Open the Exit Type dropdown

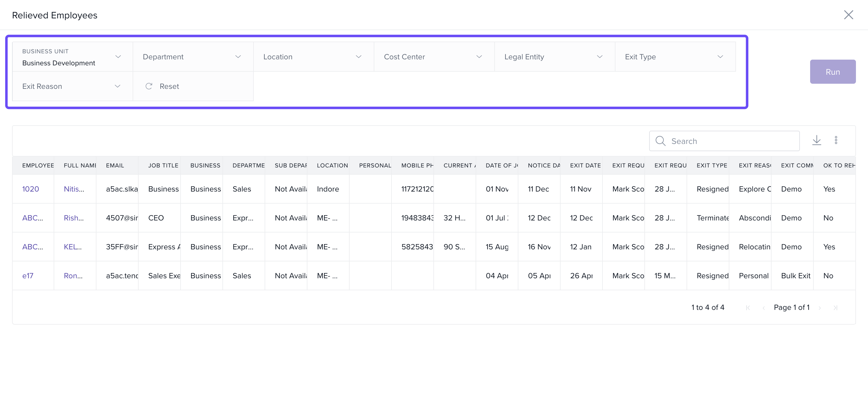pyautogui.click(x=675, y=57)
